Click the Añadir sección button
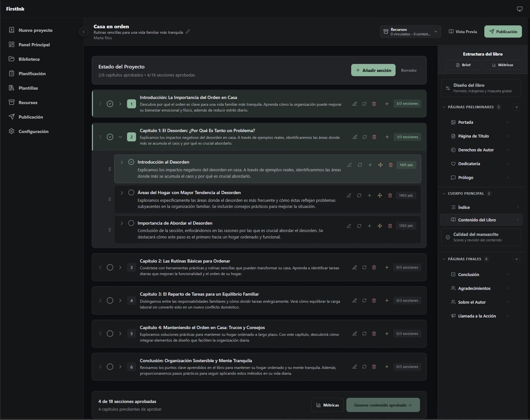530x420 pixels. (x=373, y=70)
